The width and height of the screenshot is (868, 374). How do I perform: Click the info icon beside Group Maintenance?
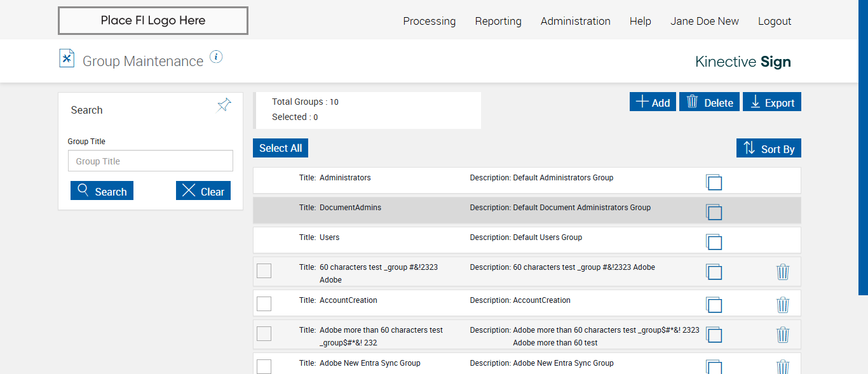pos(216,57)
